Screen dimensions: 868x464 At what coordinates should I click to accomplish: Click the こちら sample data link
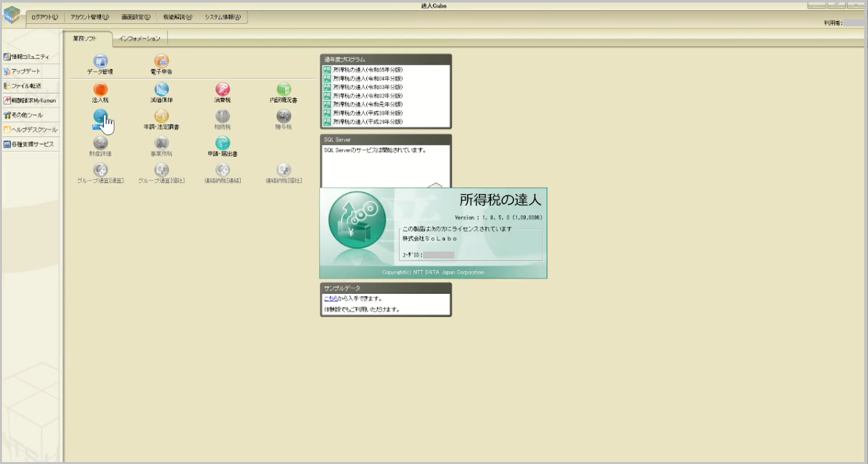coord(330,298)
